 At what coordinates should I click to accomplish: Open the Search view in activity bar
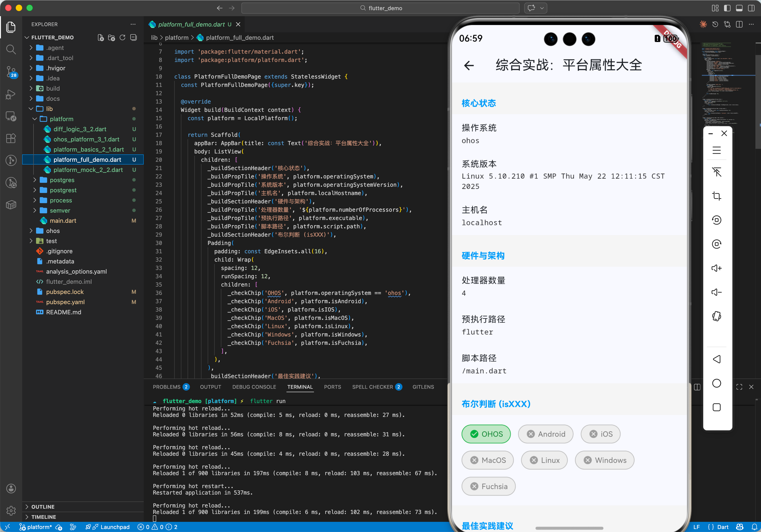coord(11,49)
